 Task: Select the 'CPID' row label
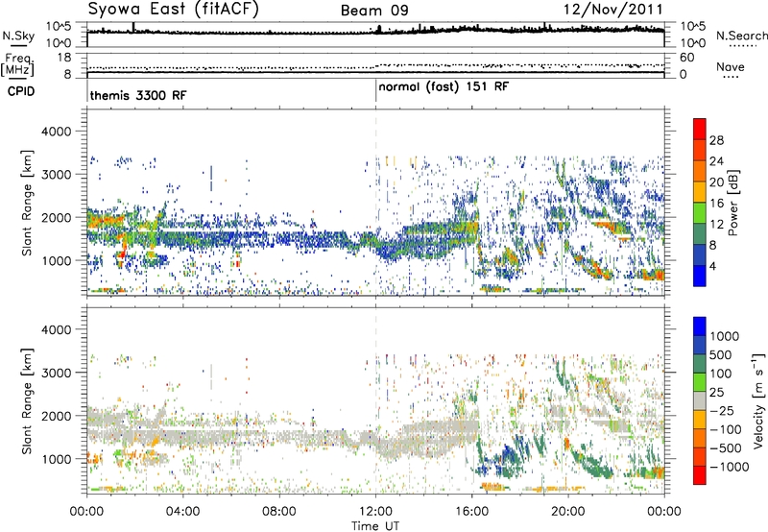[21, 91]
